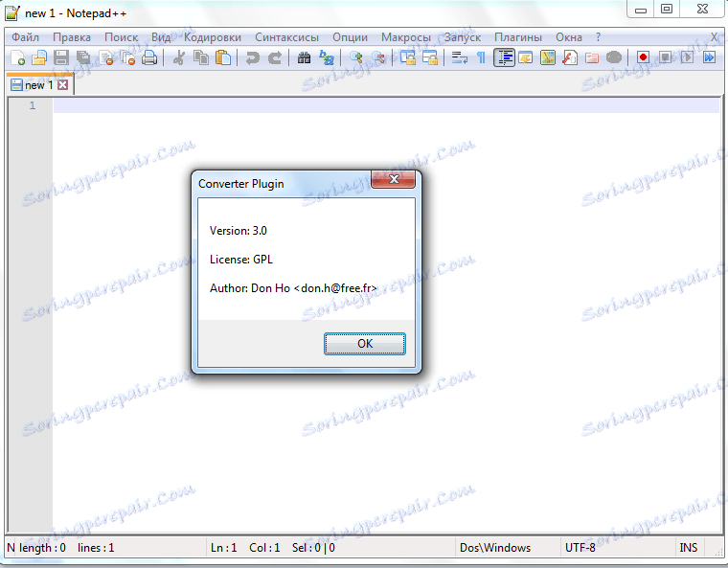Image resolution: width=728 pixels, height=568 pixels.
Task: Click the X at menu bar right end
Action: [x=714, y=37]
